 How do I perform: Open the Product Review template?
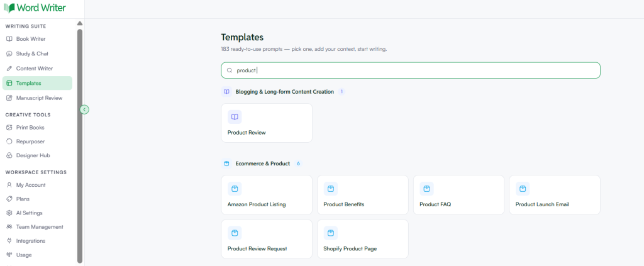coord(267,123)
